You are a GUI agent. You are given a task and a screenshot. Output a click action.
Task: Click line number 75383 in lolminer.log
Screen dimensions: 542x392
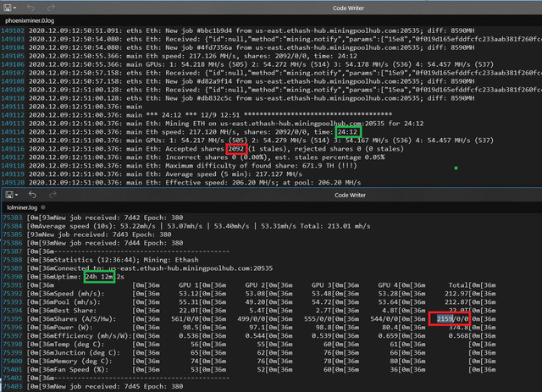pos(13,218)
